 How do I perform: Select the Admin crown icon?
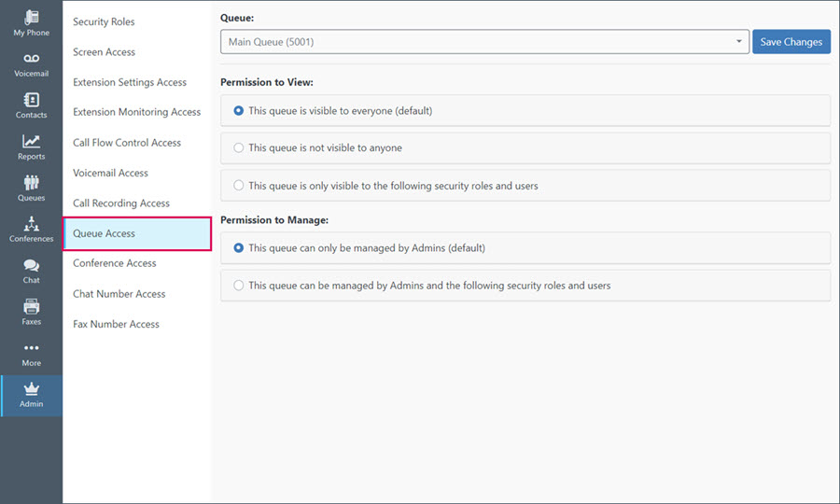(31, 388)
